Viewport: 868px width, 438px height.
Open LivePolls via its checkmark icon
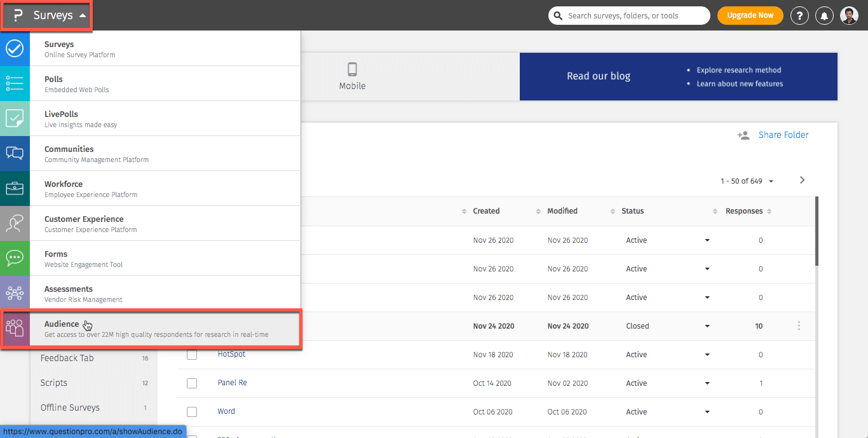(15, 118)
